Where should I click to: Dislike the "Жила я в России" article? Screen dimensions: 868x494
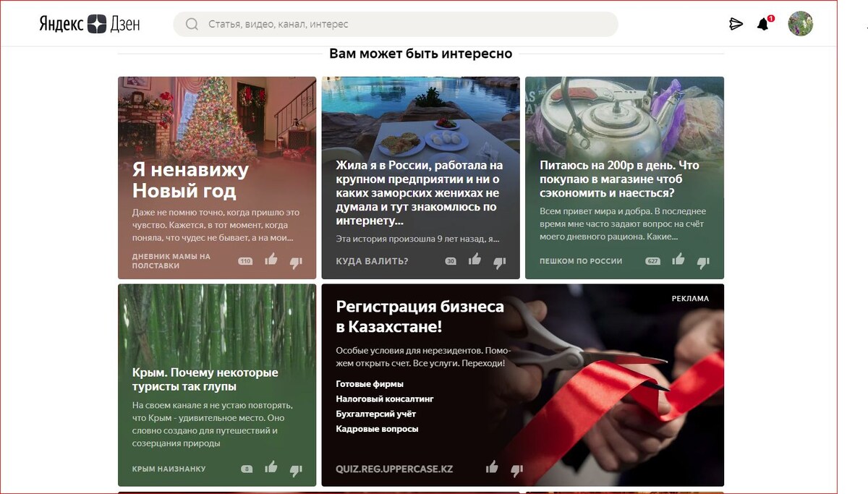[499, 262]
